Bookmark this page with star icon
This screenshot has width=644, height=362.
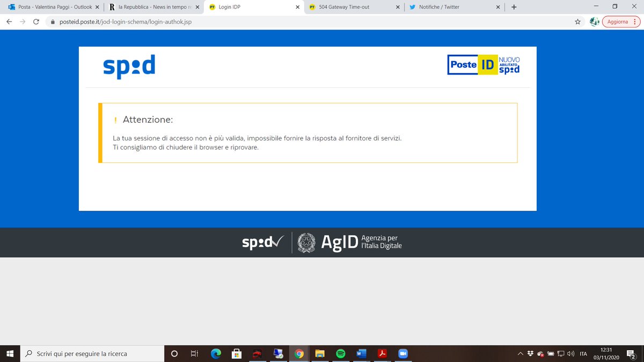coord(577,22)
